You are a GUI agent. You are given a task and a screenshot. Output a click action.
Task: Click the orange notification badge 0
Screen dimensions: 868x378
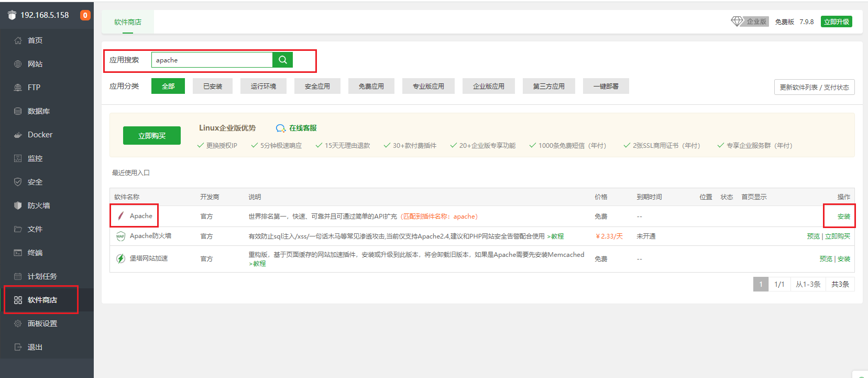(x=85, y=15)
